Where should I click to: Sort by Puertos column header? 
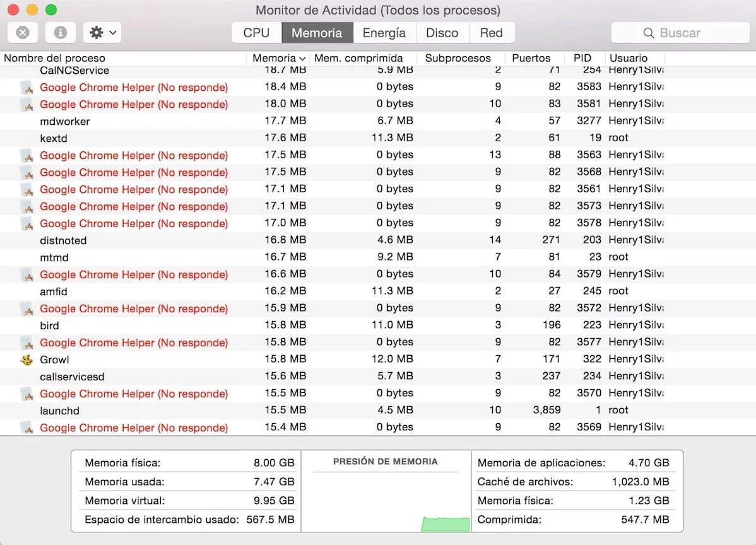click(x=535, y=58)
